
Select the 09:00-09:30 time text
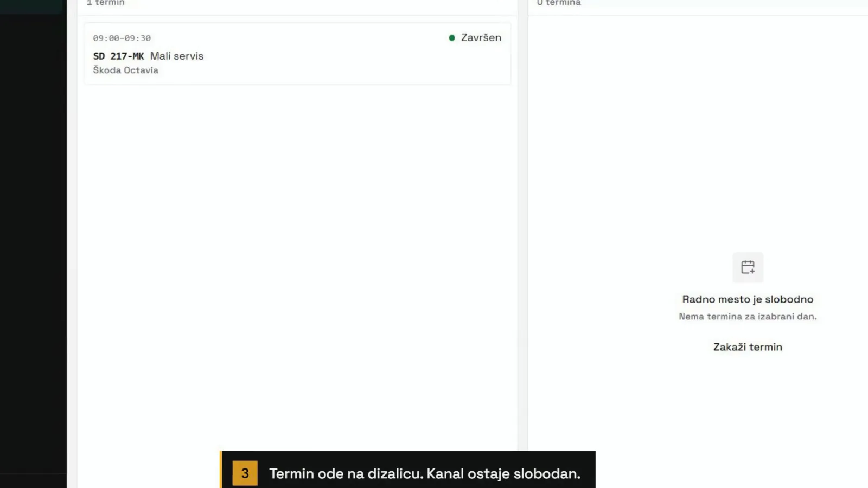[x=122, y=38]
